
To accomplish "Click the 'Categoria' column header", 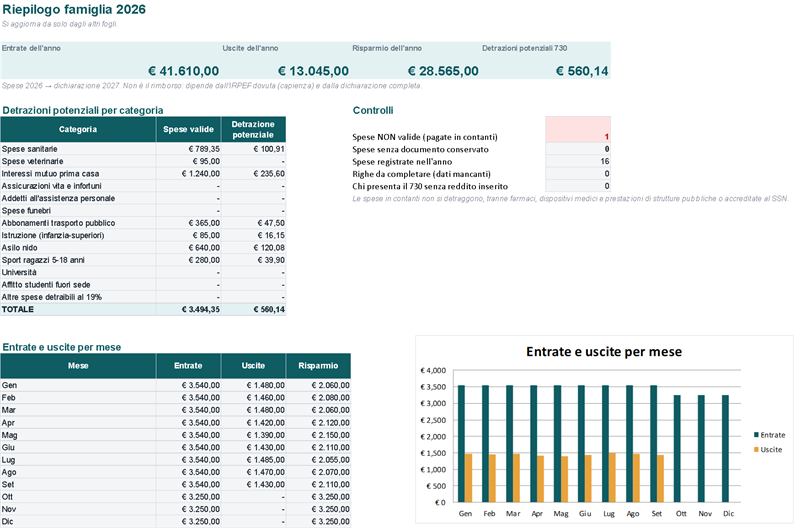I will (x=78, y=129).
